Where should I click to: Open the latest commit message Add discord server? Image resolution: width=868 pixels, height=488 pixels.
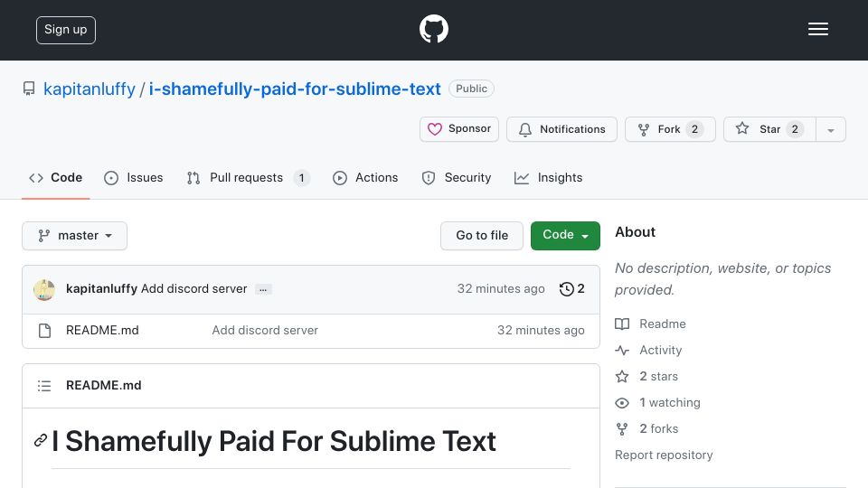pos(193,289)
